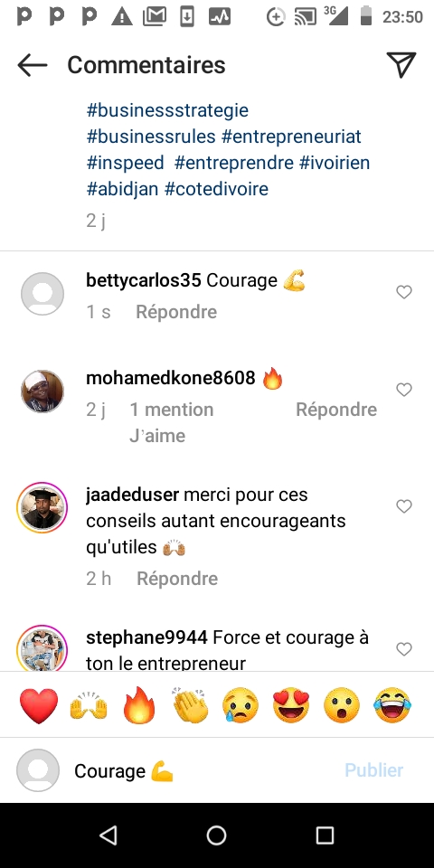Tap the back arrow next to Commentaires
Screen dimensions: 434x868
pyautogui.click(x=33, y=65)
